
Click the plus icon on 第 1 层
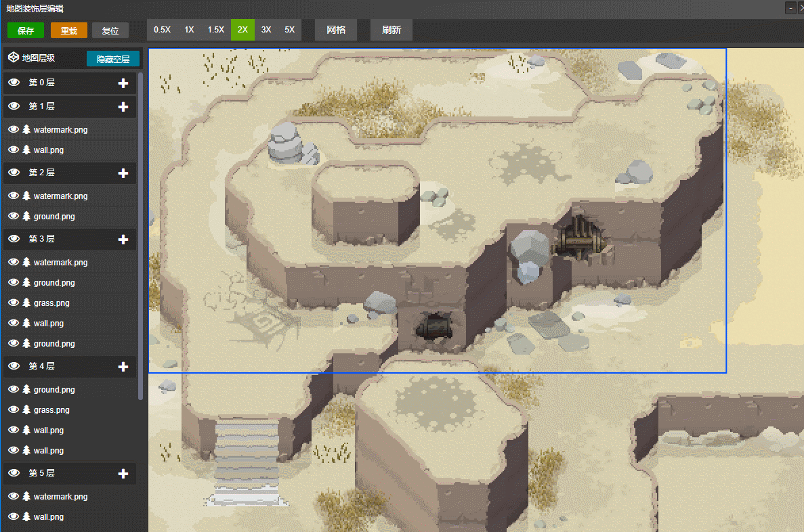(x=123, y=107)
